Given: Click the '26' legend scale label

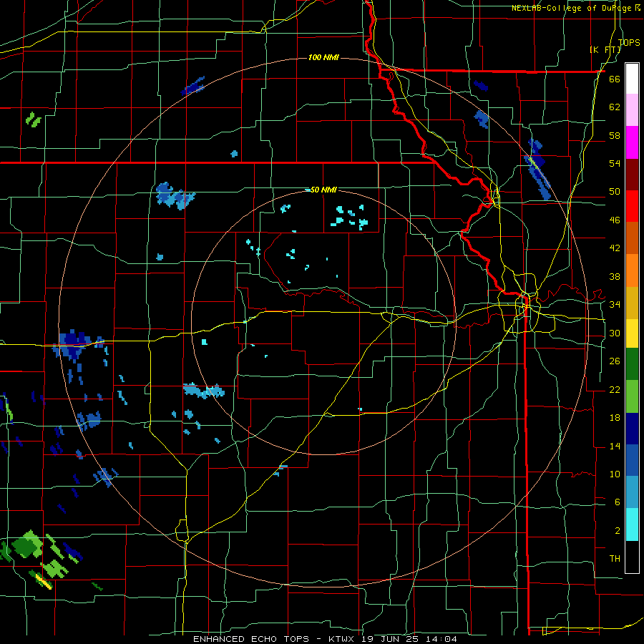Looking at the screenshot, I should pyautogui.click(x=615, y=361).
